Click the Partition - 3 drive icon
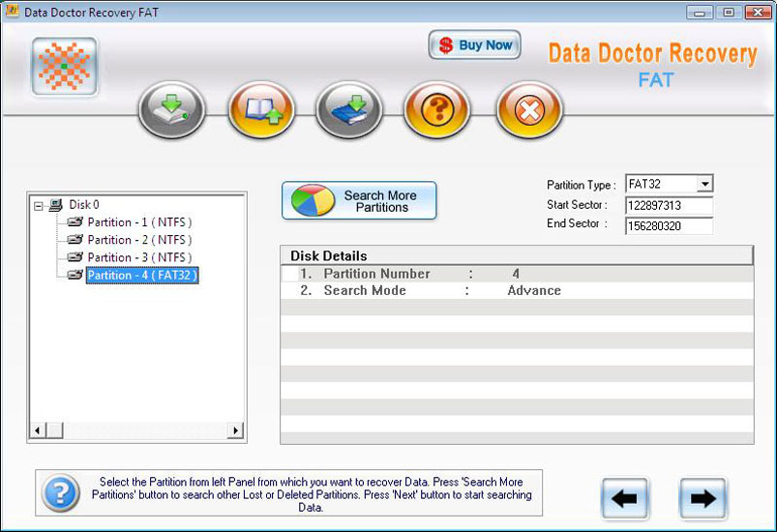This screenshot has height=532, width=777. pos(75,257)
